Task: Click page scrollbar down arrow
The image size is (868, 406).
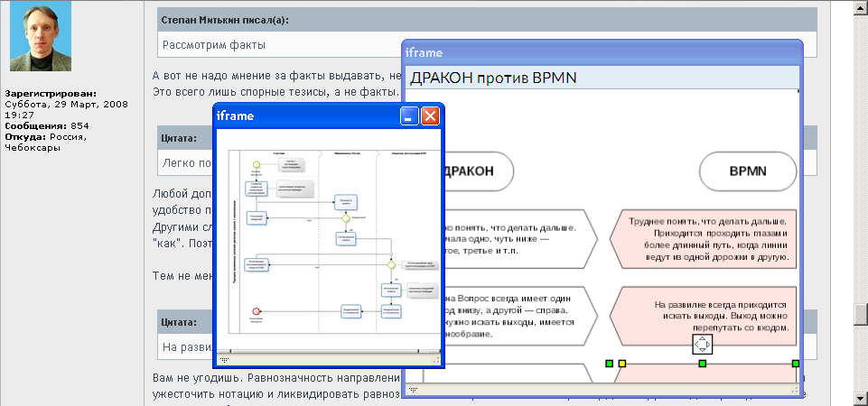Action: pyautogui.click(x=861, y=398)
